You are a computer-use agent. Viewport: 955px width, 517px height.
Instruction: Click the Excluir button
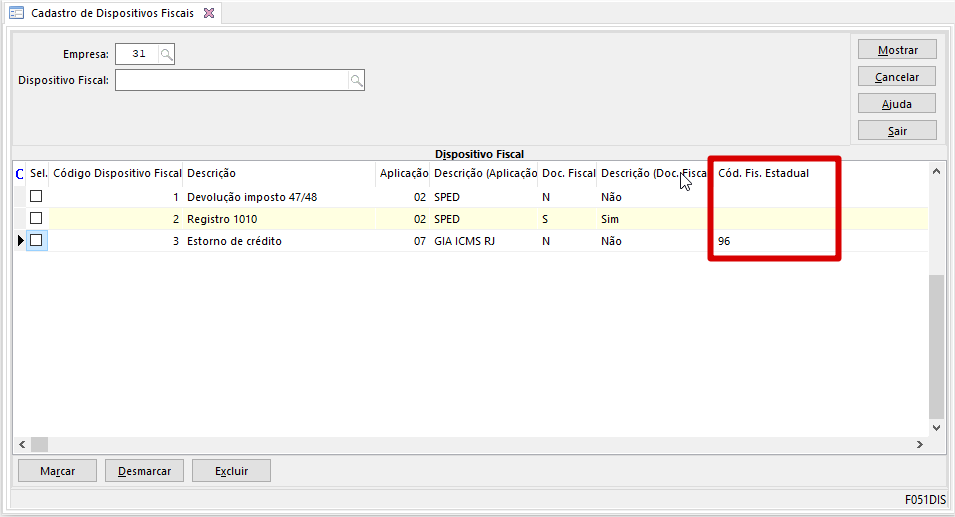pyautogui.click(x=231, y=471)
